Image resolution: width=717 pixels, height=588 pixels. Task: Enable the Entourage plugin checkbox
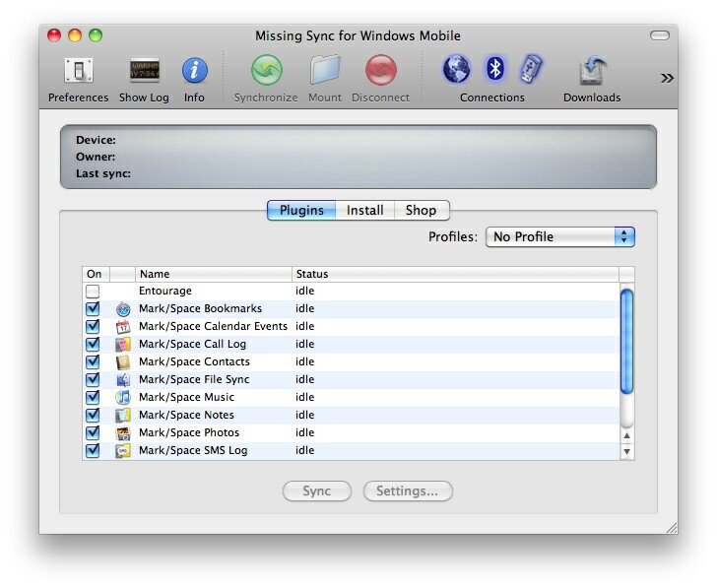click(93, 292)
